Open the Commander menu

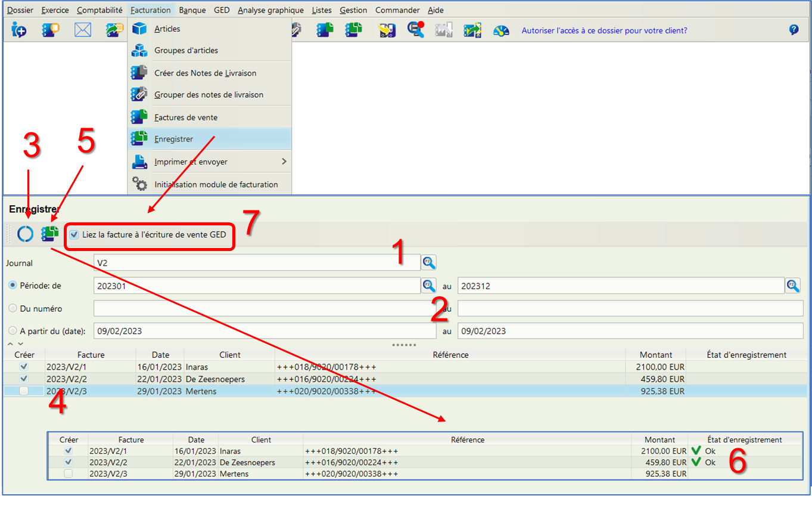point(397,10)
